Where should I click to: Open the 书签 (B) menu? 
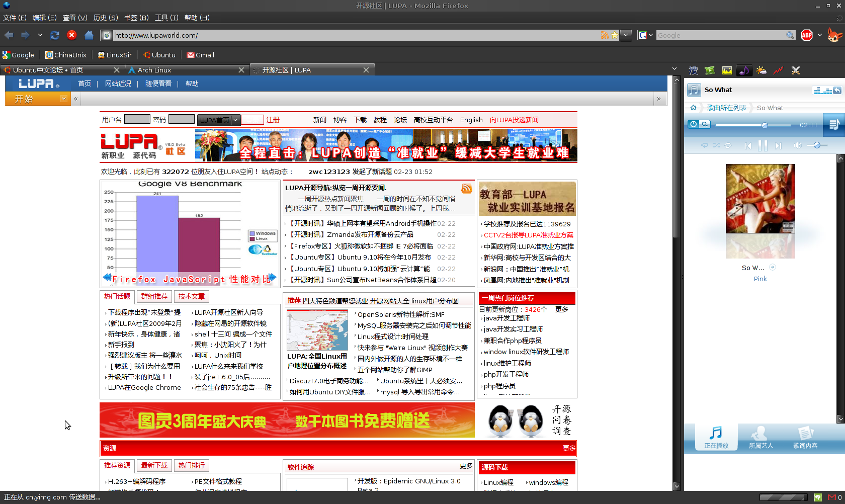pos(136,18)
